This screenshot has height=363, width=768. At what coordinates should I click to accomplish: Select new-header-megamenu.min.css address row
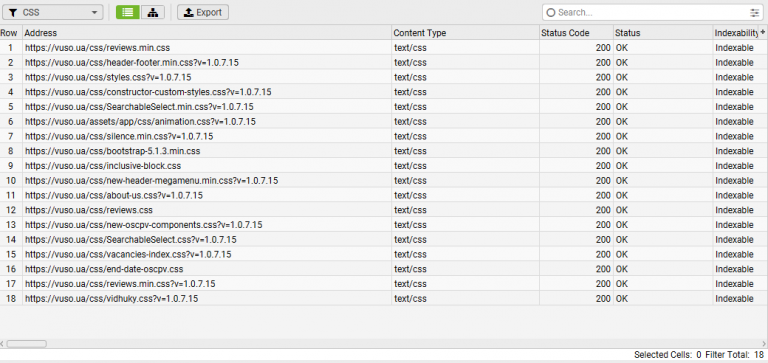[x=207, y=181]
